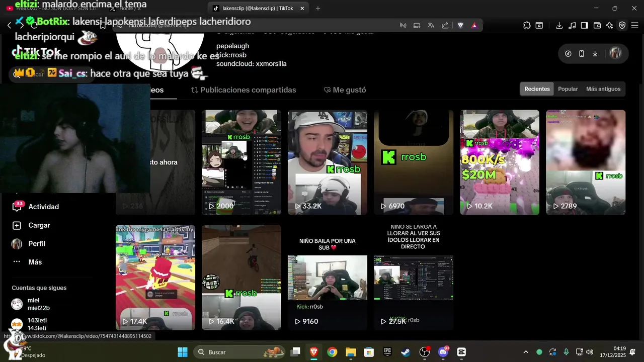The height and width of the screenshot is (362, 644).
Task: Sort videos by Más antiguos
Action: [603, 89]
